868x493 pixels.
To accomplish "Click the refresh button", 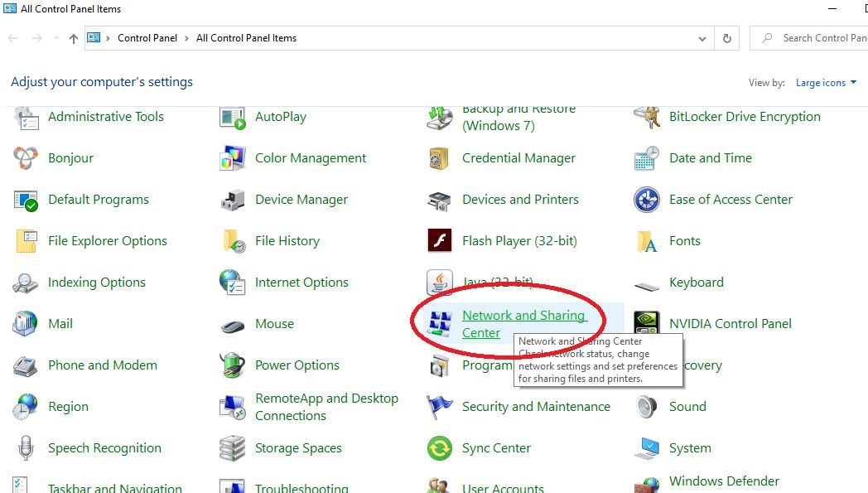I will click(727, 38).
